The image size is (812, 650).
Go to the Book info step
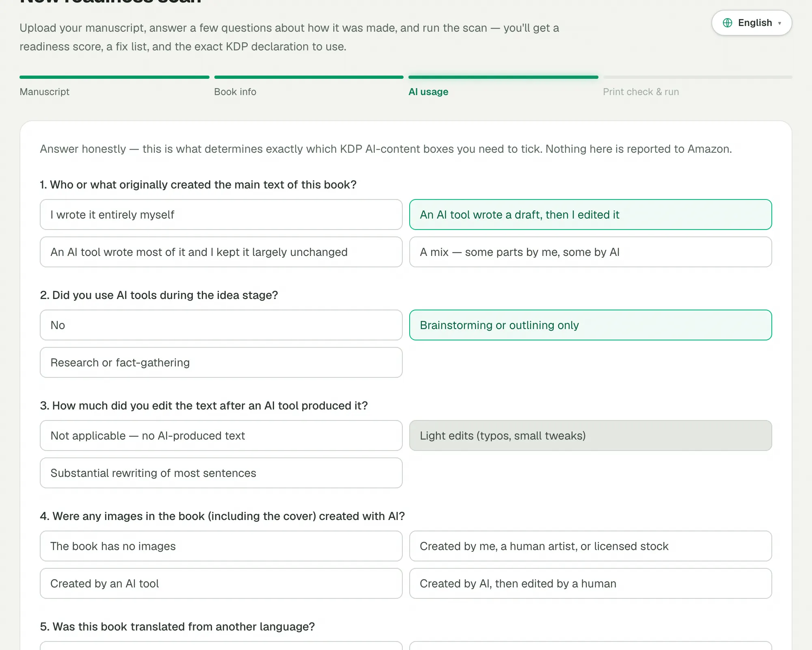click(x=235, y=92)
